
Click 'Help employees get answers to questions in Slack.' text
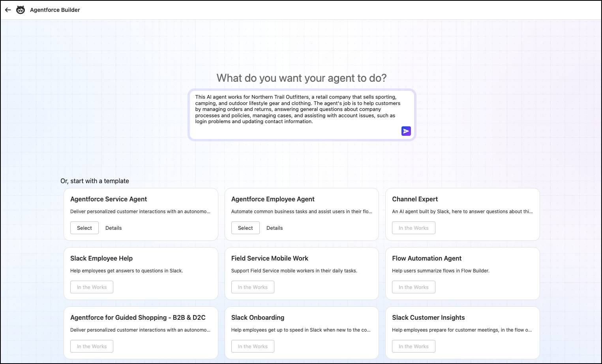[x=127, y=271]
